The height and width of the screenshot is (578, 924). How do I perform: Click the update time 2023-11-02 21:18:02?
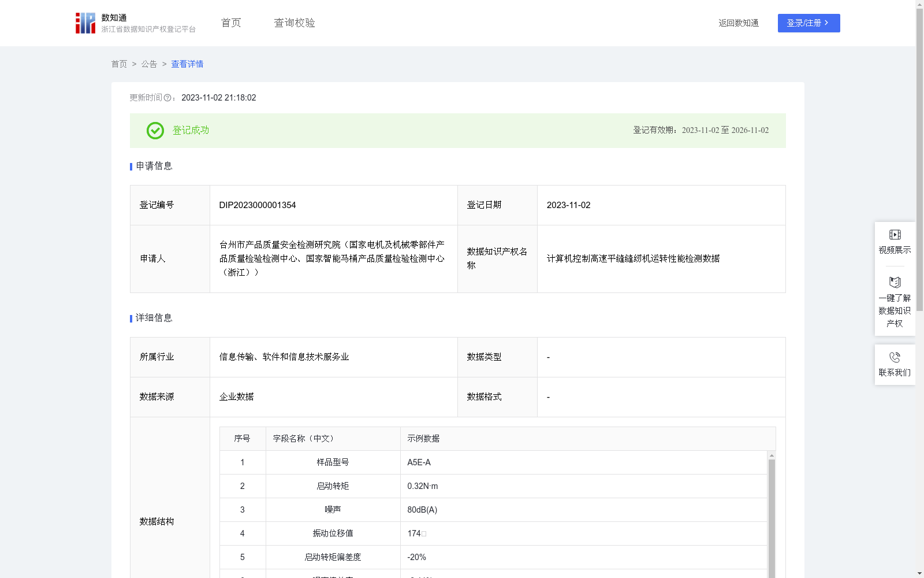(x=219, y=98)
